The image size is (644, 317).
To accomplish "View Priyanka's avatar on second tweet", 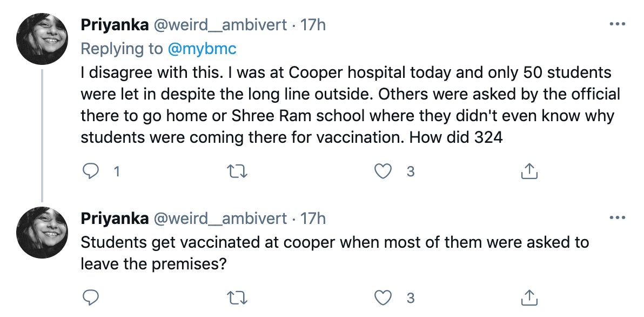I will (42, 232).
